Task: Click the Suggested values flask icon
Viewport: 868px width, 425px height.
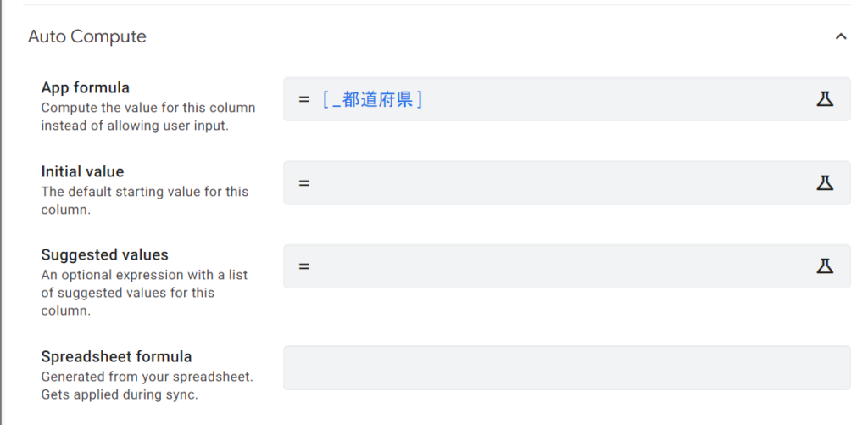Action: (825, 266)
